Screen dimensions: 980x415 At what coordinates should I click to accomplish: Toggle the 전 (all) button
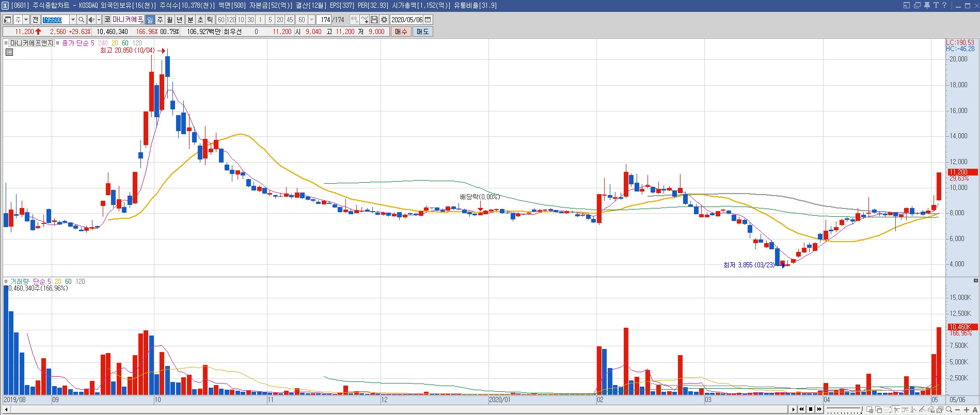(35, 20)
